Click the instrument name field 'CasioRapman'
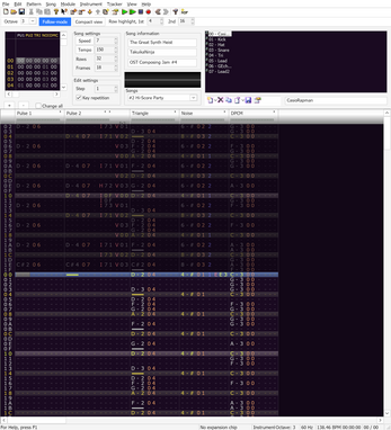Image resolution: width=391 pixels, height=430 pixels. click(336, 100)
